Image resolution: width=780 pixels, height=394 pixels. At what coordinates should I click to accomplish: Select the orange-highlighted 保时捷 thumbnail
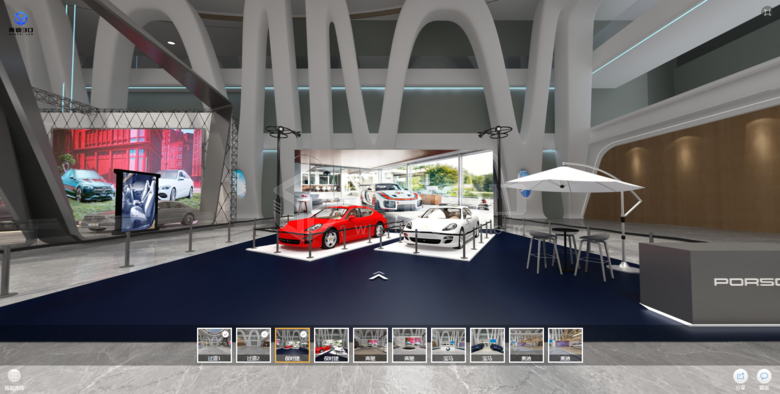coord(292,345)
